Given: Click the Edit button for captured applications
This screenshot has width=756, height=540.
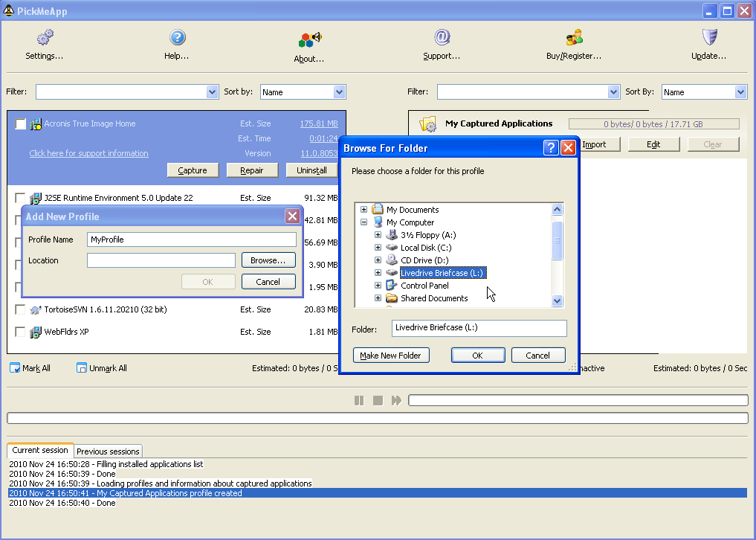Looking at the screenshot, I should click(653, 144).
